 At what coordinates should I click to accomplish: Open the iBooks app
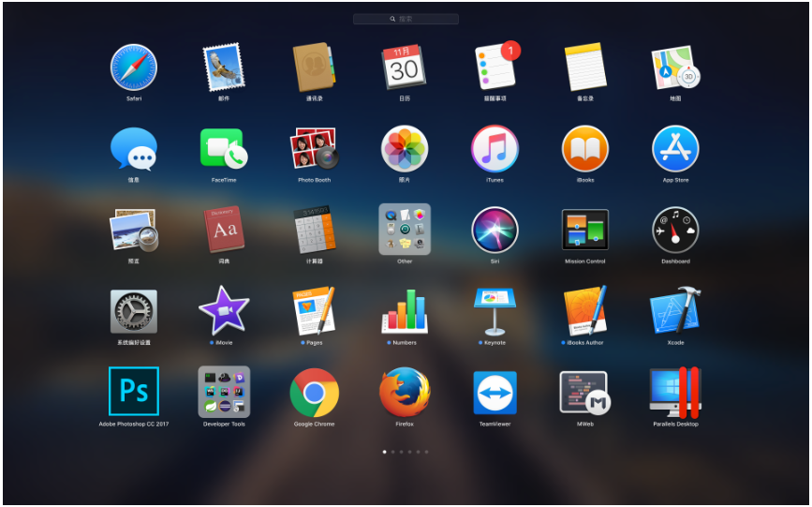click(x=585, y=149)
